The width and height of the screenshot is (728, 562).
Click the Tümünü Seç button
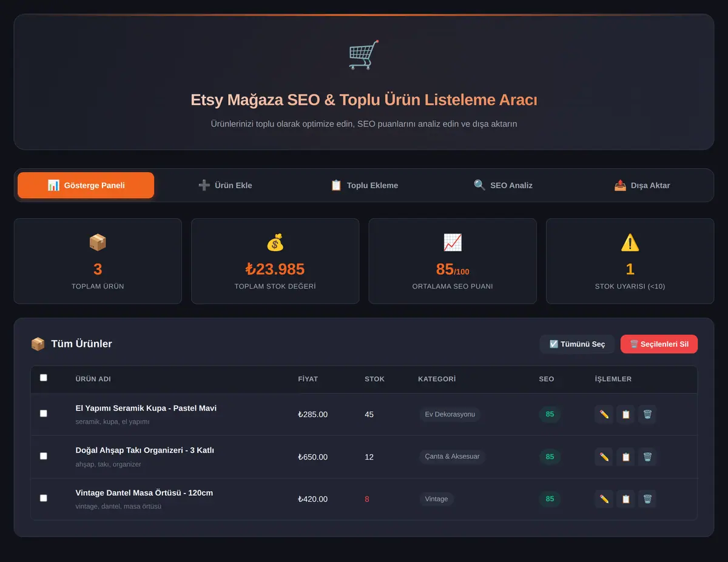[x=577, y=344]
